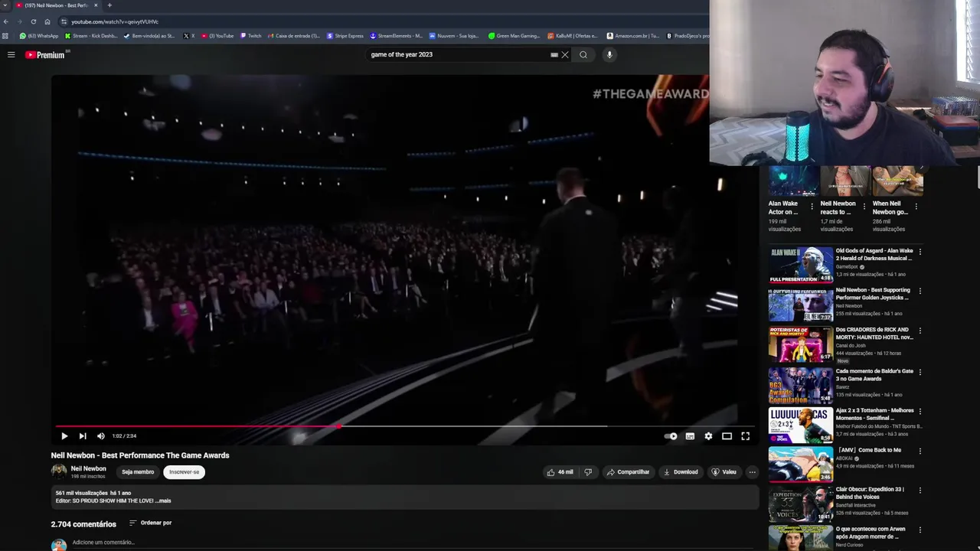Open the Amazon.com.br bookmark
Screen dimensions: 980x551
(633, 36)
